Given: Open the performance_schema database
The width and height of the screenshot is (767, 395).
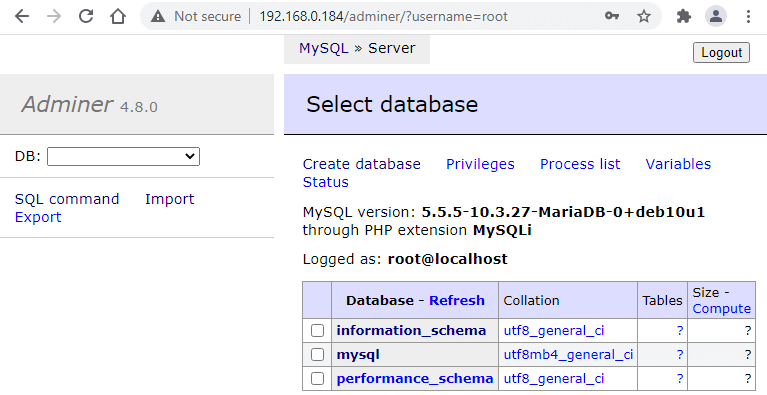Looking at the screenshot, I should click(x=415, y=378).
